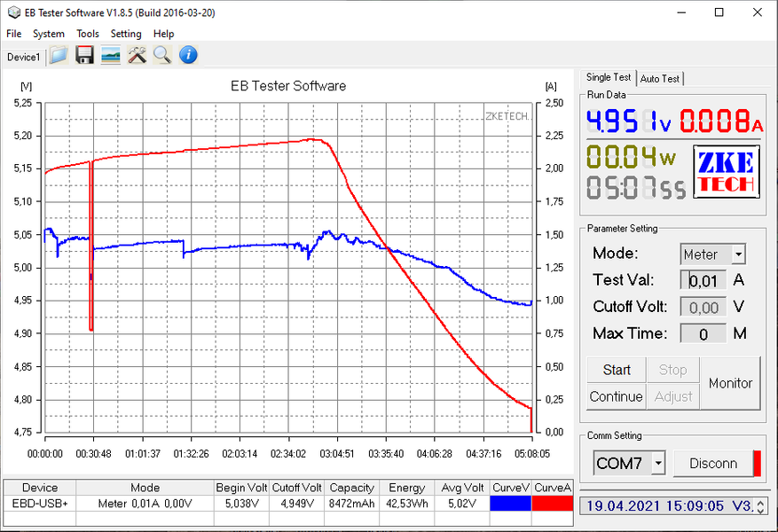This screenshot has height=532, width=778.
Task: Open the File menu
Action: click(x=14, y=34)
